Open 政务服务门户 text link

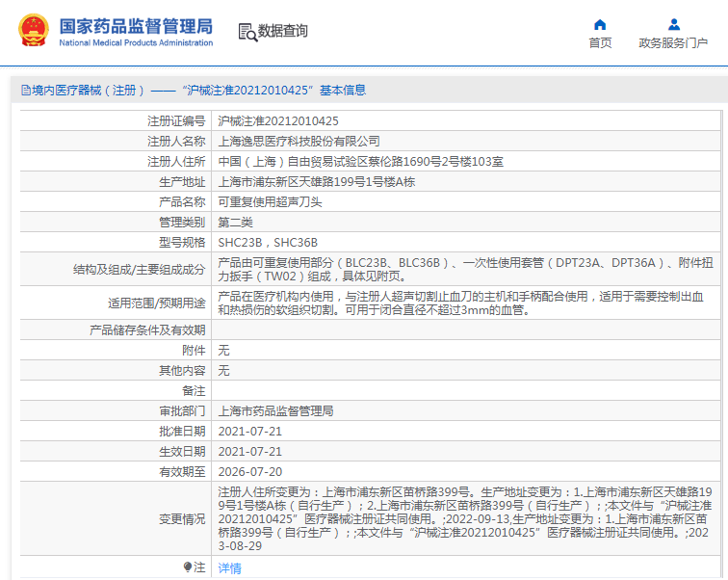[673, 42]
